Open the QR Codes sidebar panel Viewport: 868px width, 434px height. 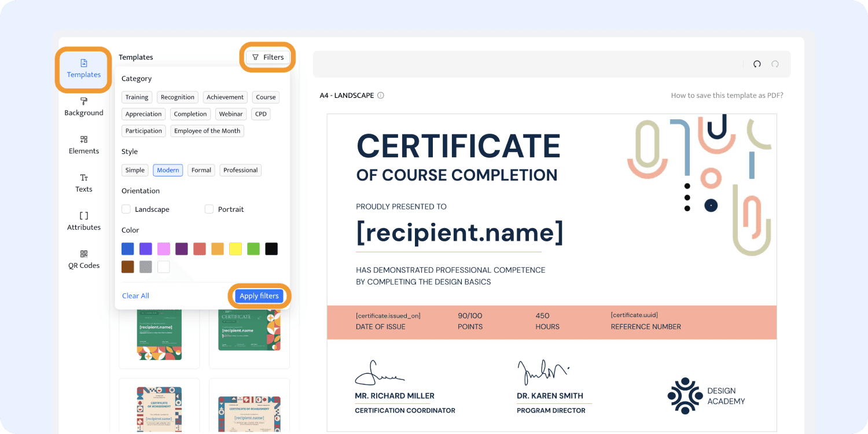(83, 260)
